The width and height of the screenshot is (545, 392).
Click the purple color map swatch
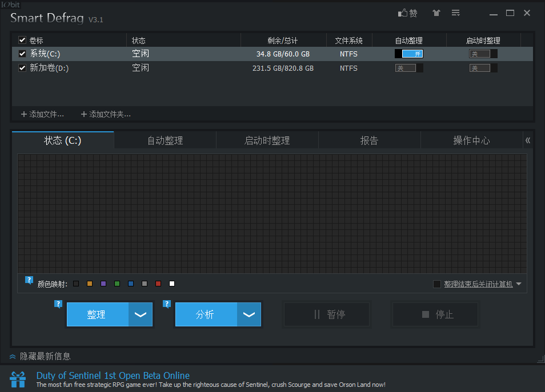pos(103,284)
